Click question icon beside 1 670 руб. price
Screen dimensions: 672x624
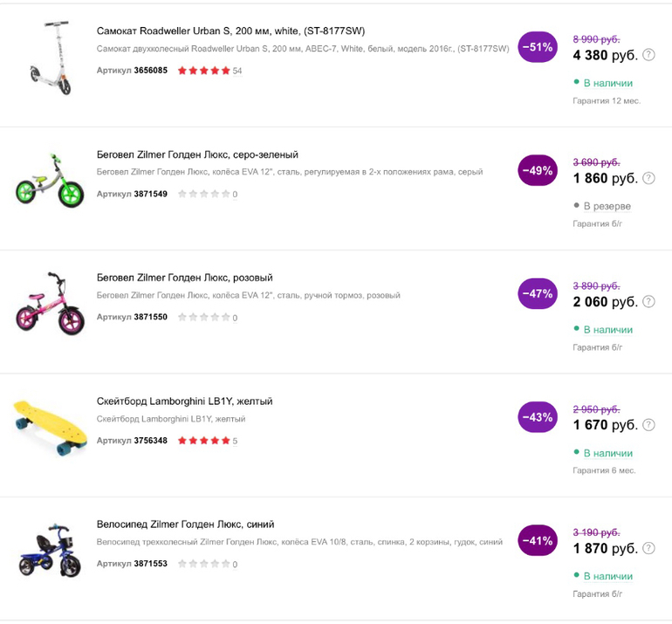648,425
